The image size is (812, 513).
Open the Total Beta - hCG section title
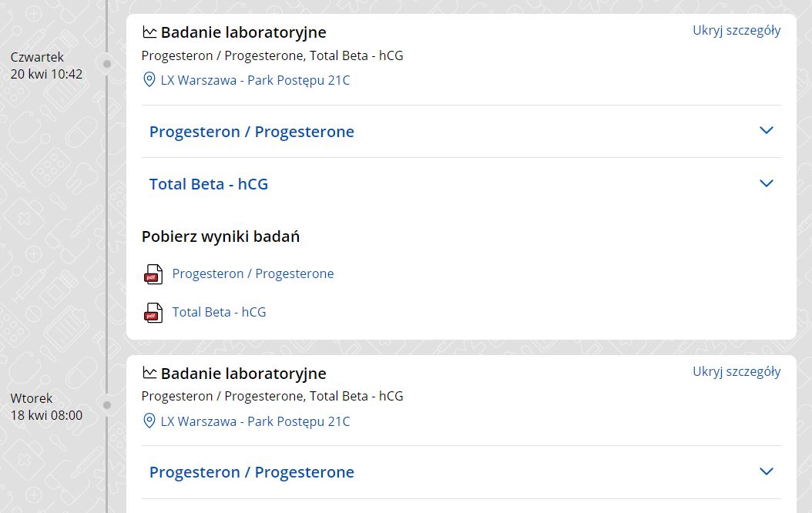coord(208,184)
